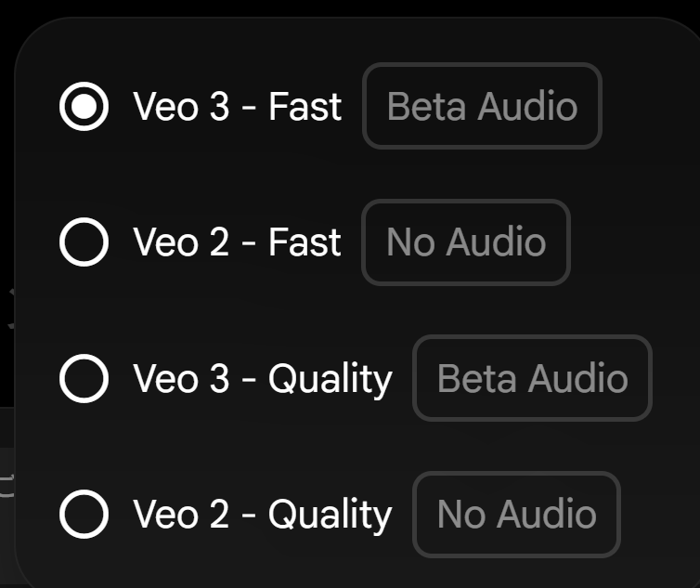The image size is (700, 588).
Task: Pick the fast model without audio
Action: (x=84, y=242)
